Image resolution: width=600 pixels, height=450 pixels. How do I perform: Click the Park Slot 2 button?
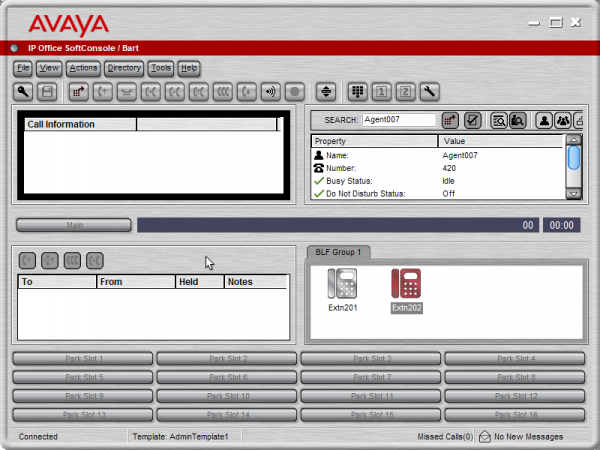click(227, 359)
